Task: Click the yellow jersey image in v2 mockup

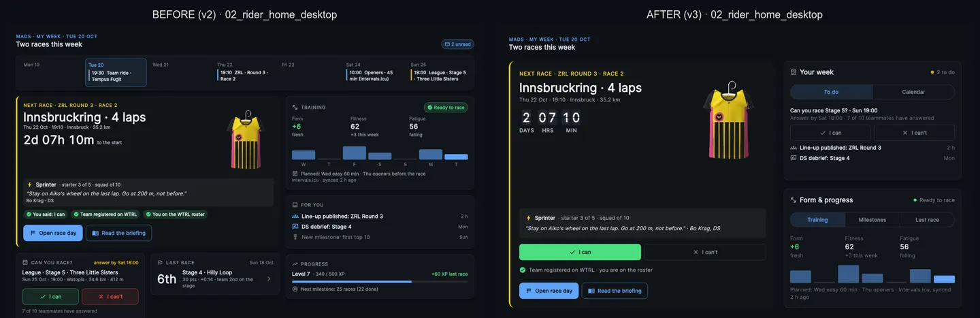Action: click(245, 141)
